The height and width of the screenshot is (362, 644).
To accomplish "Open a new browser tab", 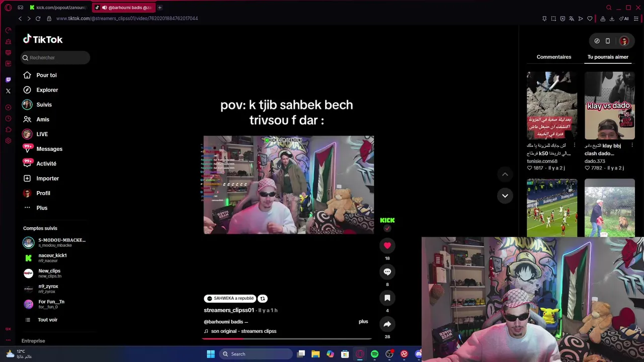I will 159,8.
